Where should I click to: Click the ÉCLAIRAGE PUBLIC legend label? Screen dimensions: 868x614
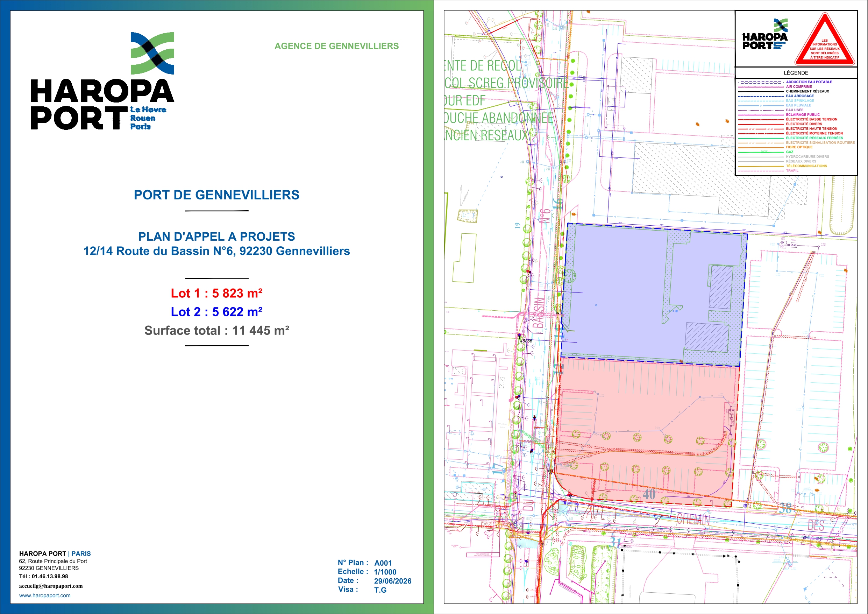(x=803, y=115)
